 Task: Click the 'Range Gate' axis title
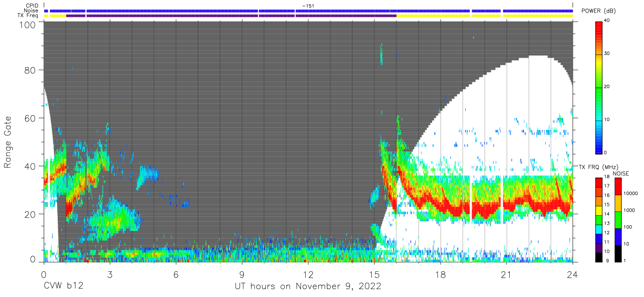(8, 142)
